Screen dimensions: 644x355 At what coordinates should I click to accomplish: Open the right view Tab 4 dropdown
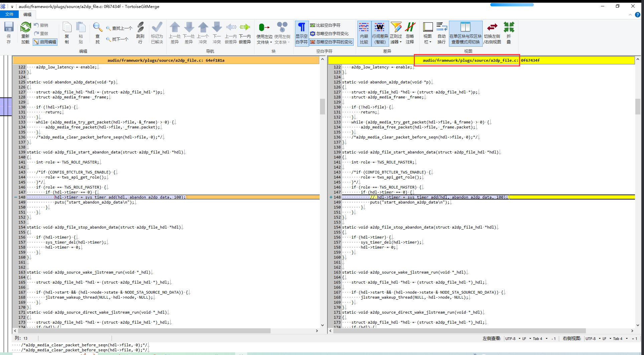(620, 338)
